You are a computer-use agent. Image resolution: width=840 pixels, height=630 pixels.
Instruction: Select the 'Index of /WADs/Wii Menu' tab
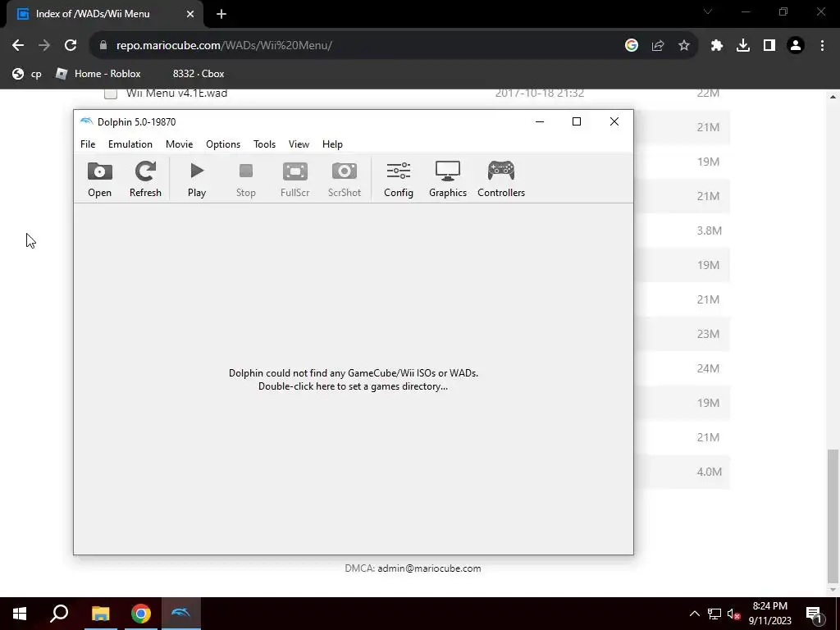[104, 14]
